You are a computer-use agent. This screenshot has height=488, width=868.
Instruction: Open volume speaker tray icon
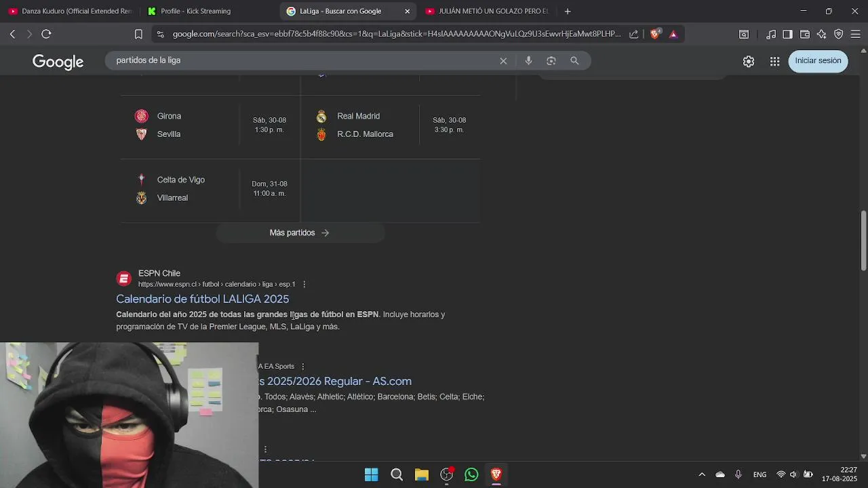794,474
